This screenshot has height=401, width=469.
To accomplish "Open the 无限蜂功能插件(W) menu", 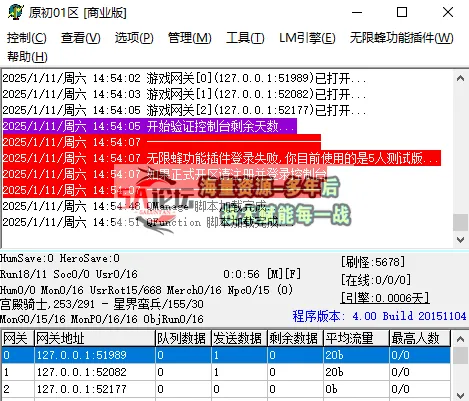I will (401, 38).
